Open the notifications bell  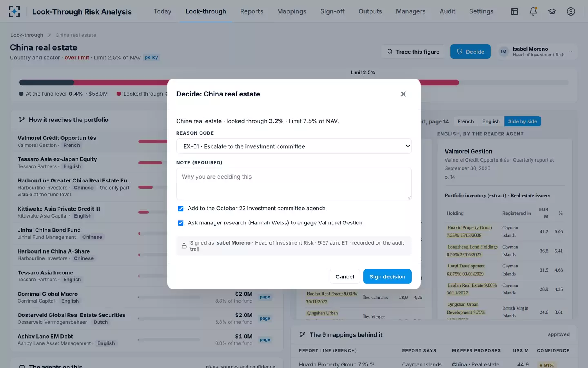click(533, 11)
